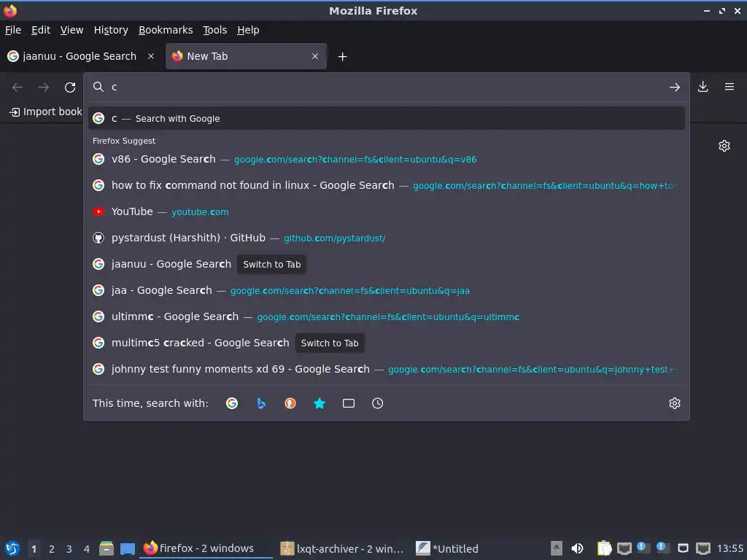
Task: Close the New Tab tab
Action: [x=315, y=56]
